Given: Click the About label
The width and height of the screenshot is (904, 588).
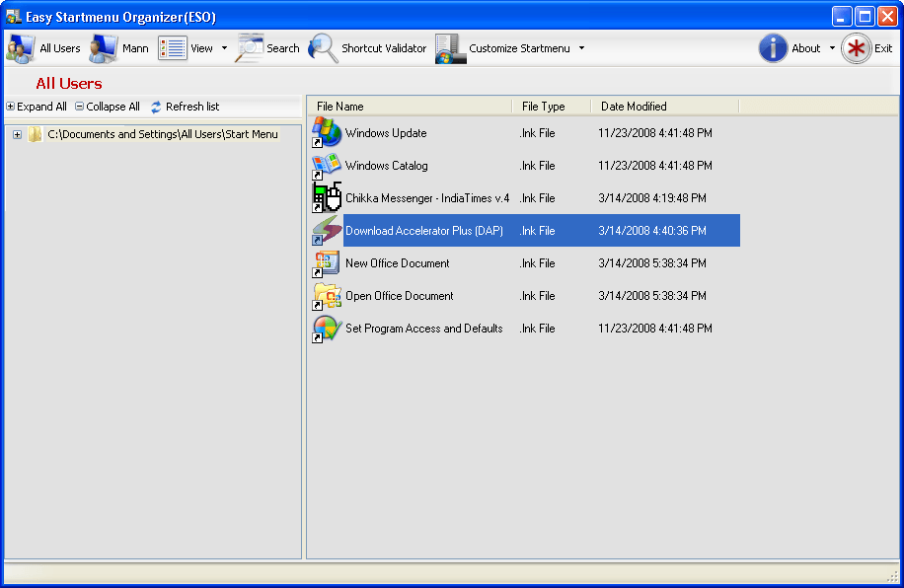Looking at the screenshot, I should coord(806,48).
